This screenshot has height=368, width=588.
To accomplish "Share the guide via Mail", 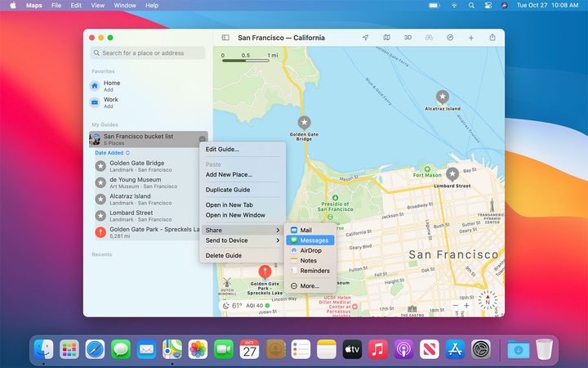I will coord(310,230).
